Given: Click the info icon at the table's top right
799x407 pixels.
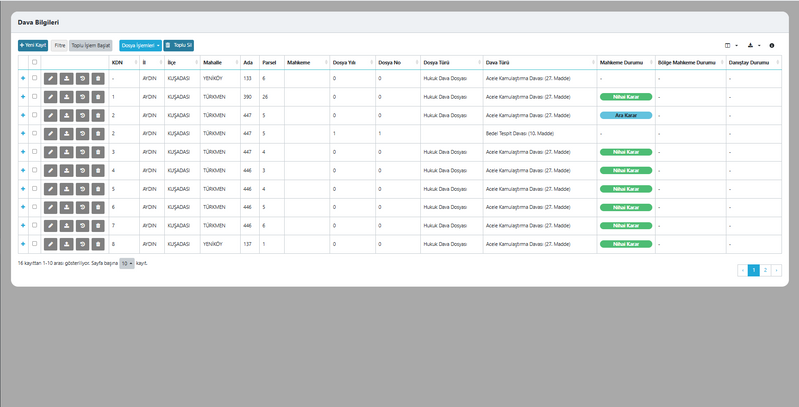Looking at the screenshot, I should [x=771, y=45].
